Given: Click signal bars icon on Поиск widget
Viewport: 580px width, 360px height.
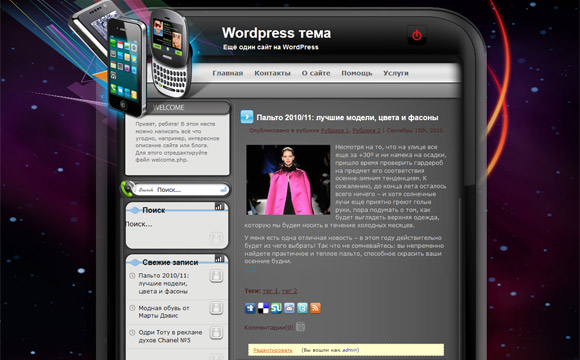Looking at the screenshot, I should (x=219, y=206).
